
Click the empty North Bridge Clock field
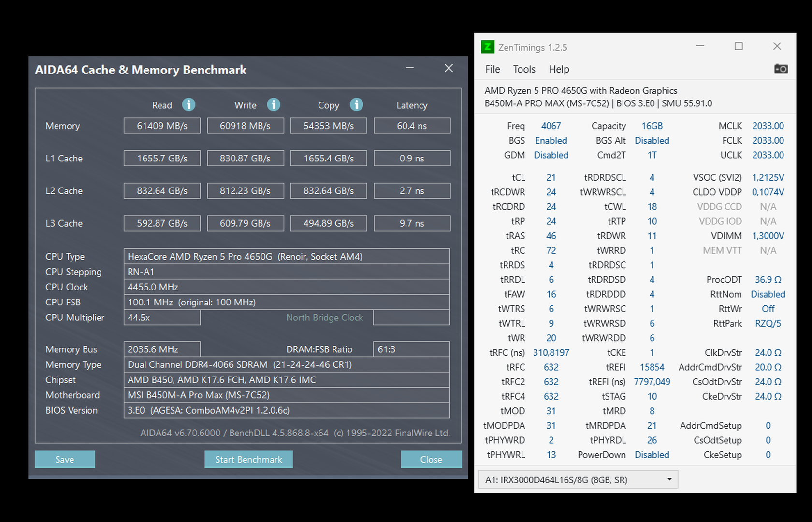click(x=411, y=318)
